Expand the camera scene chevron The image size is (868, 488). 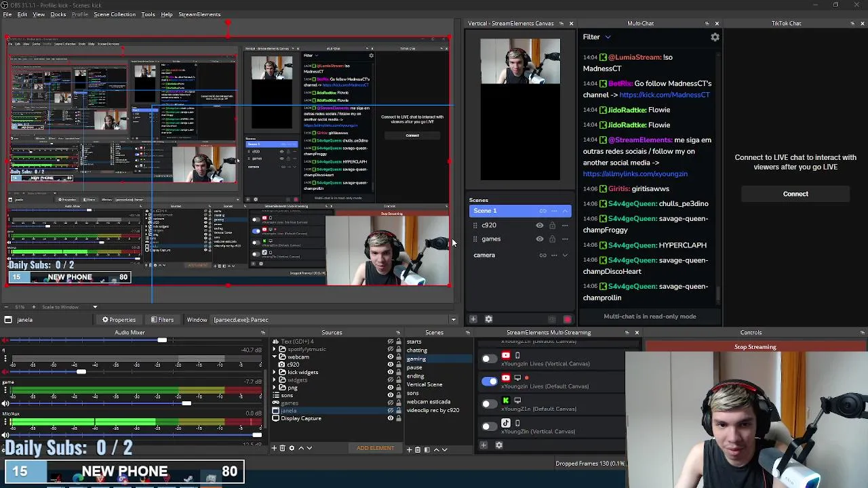click(565, 256)
